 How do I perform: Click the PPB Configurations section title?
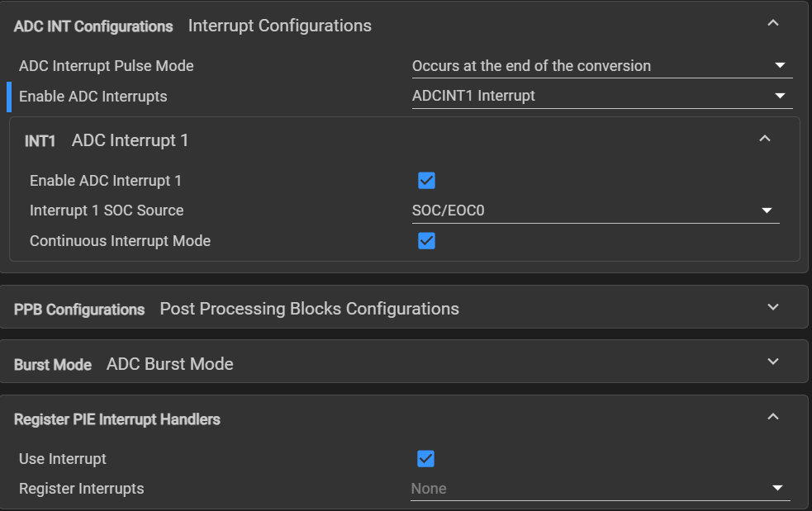click(x=79, y=310)
